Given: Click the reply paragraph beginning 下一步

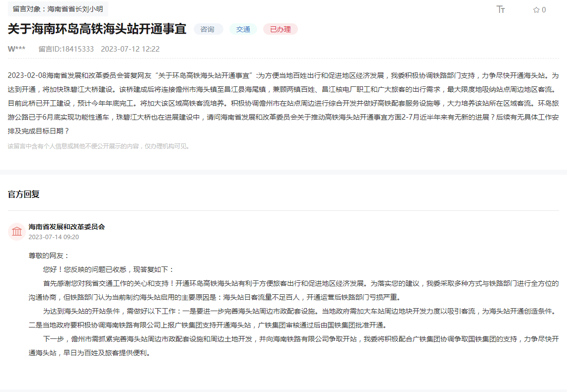Looking at the screenshot, I should [293, 346].
